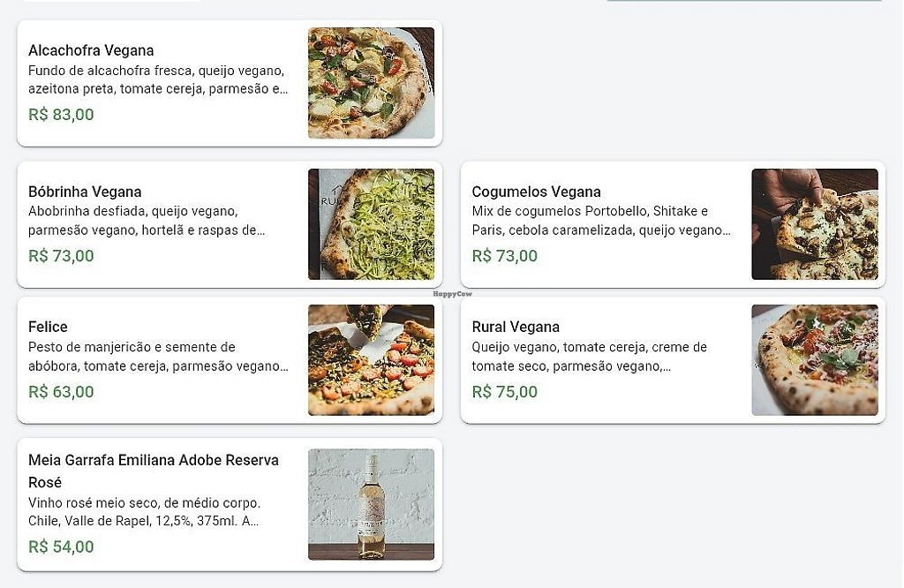Choose the Felice pizza title
904x588 pixels.
(48, 327)
